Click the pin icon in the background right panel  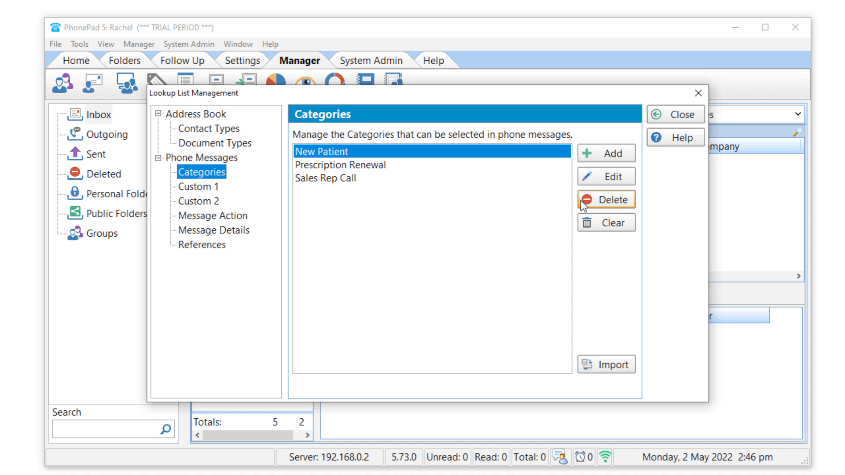pos(797,132)
